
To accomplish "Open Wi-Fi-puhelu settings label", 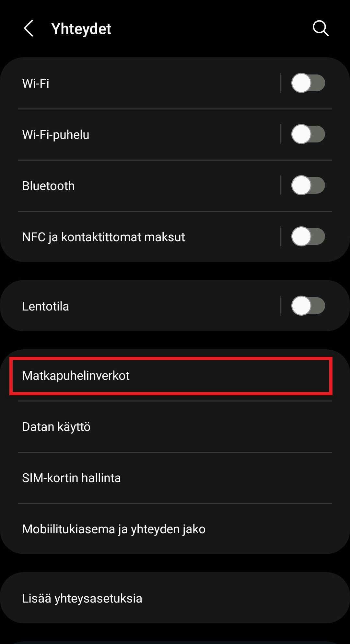I will pos(56,134).
